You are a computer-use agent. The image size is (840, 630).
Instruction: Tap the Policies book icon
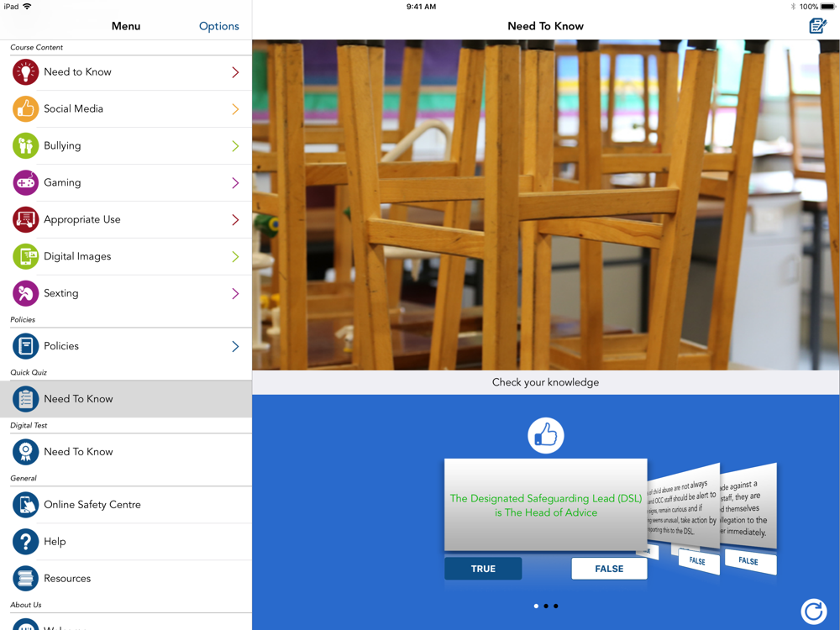(x=26, y=346)
